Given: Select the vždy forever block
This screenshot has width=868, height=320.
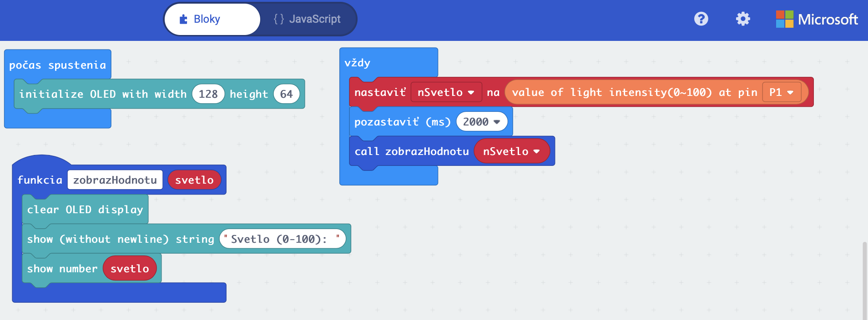Looking at the screenshot, I should tap(358, 63).
